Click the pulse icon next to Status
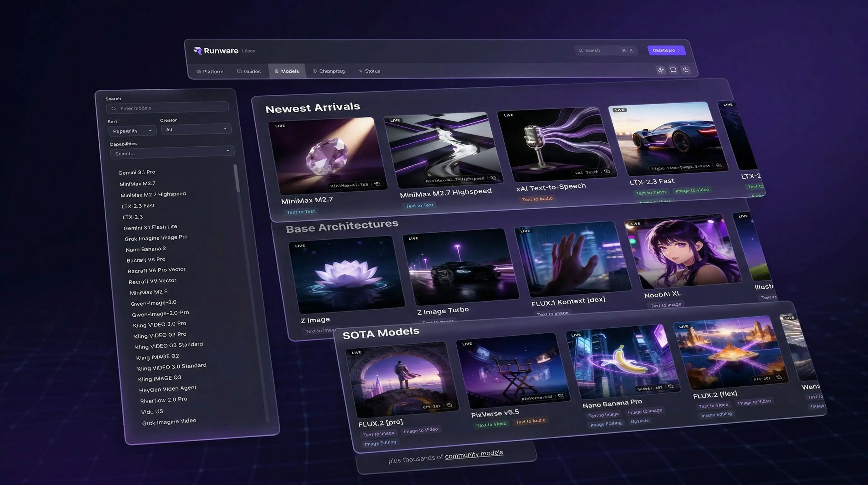Viewport: 868px width, 485px height. [x=360, y=71]
